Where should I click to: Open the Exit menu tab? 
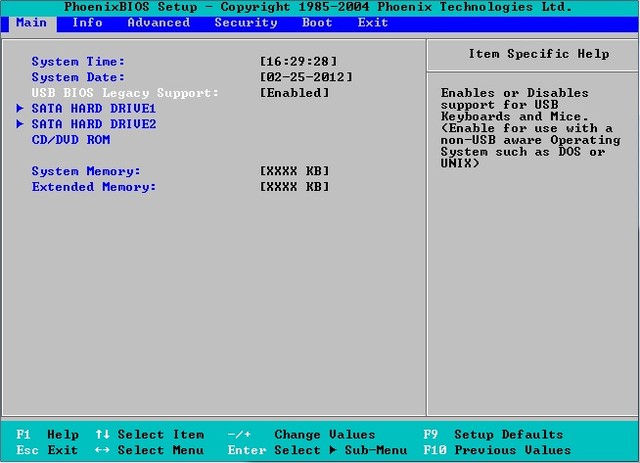pyautogui.click(x=373, y=22)
